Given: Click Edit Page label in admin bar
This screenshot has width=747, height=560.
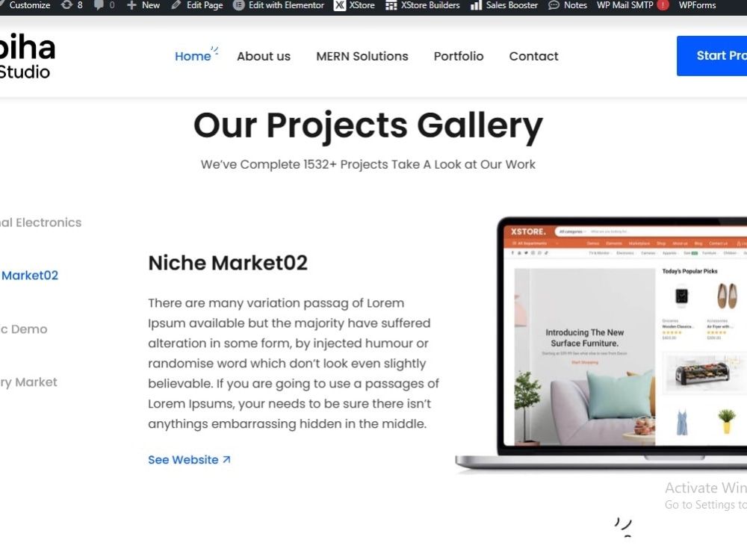Looking at the screenshot, I should [205, 5].
